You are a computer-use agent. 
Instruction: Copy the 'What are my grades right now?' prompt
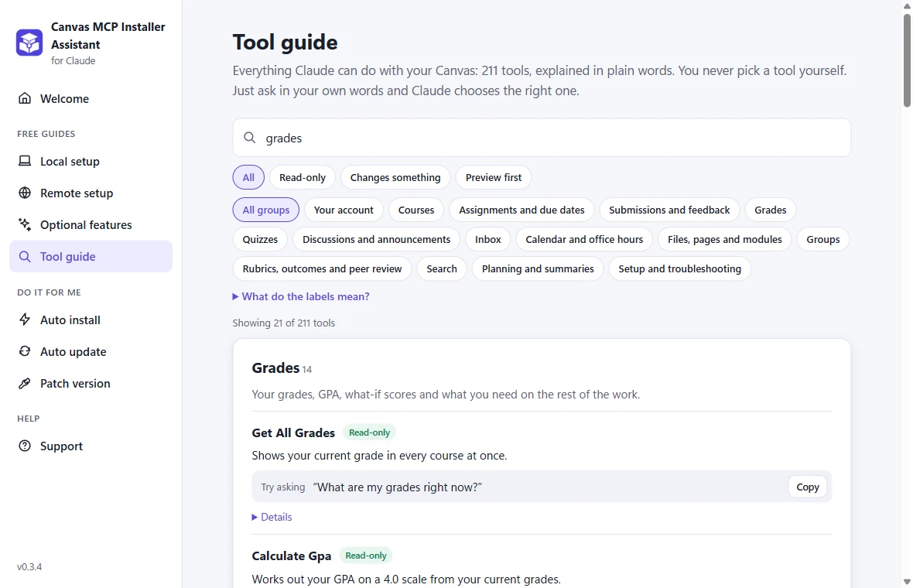pos(807,487)
